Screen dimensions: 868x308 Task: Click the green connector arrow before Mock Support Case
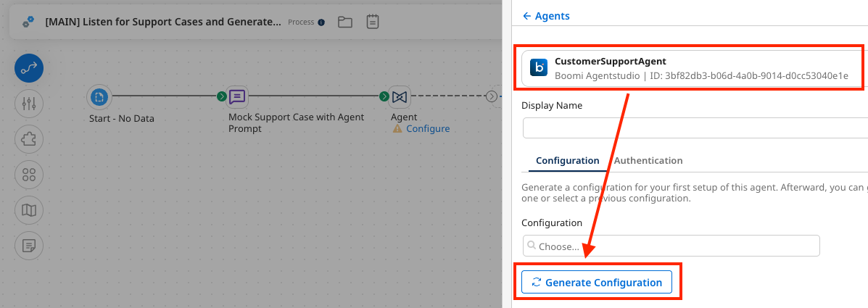[x=221, y=97]
